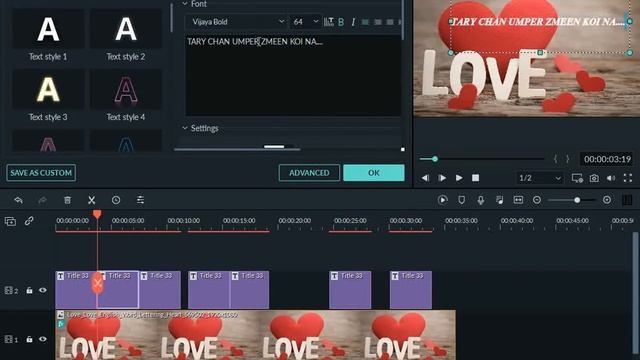Delete selected clip with trash icon

[67, 200]
